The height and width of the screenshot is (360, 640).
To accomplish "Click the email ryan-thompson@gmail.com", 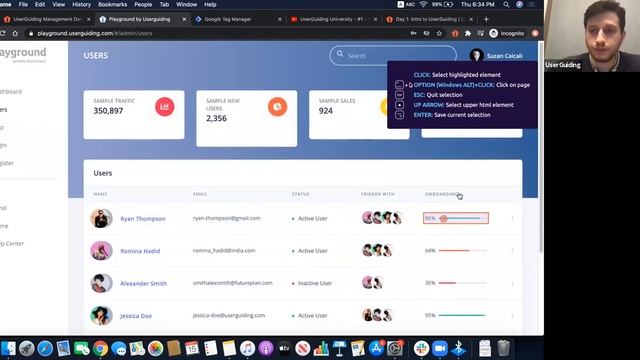I will 227,218.
